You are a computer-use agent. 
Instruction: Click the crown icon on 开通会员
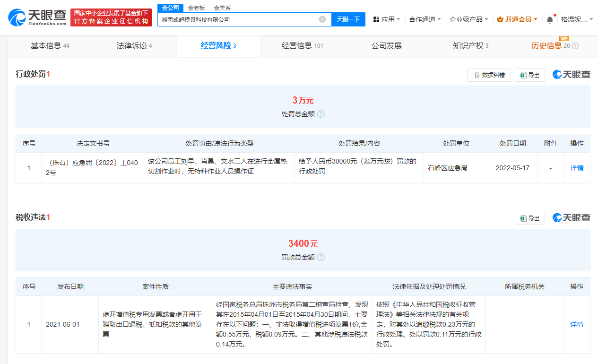500,19
